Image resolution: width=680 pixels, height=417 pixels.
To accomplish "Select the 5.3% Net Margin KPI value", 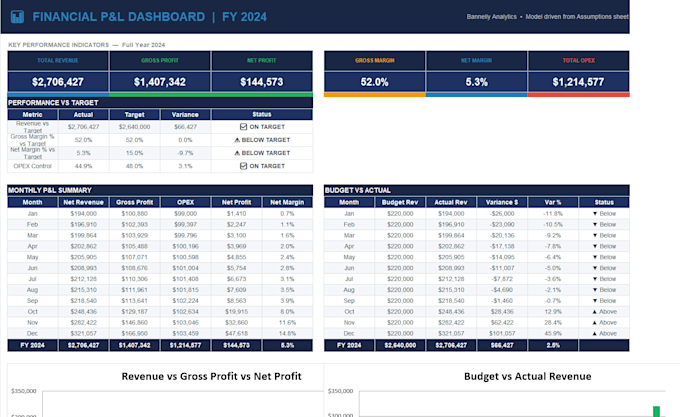I will pyautogui.click(x=476, y=82).
